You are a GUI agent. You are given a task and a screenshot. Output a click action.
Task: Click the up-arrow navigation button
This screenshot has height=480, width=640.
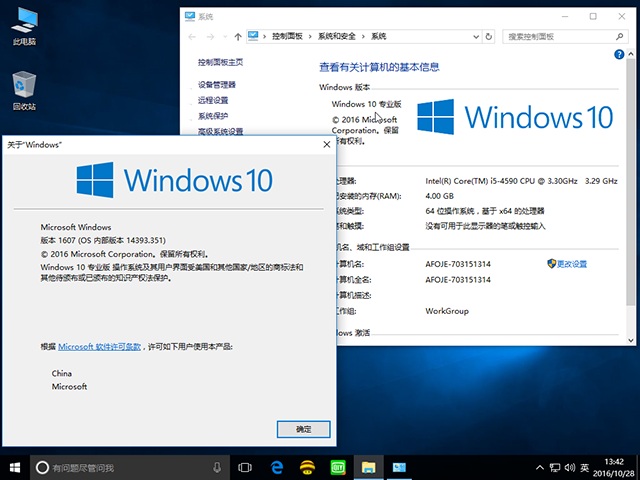236,36
